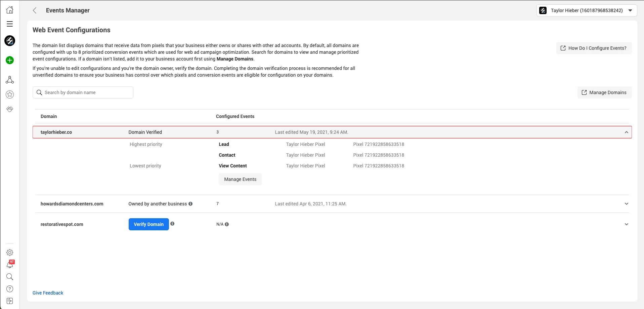Open the Manage Domains link button
644x309 pixels.
tap(604, 92)
